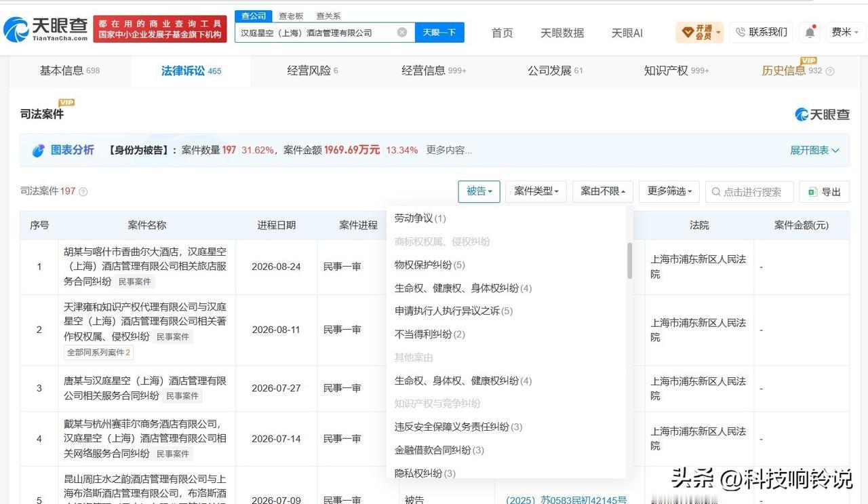Screen dimensions: 868x504
Task: Click the 案件金额(元) column header
Action: (x=801, y=225)
